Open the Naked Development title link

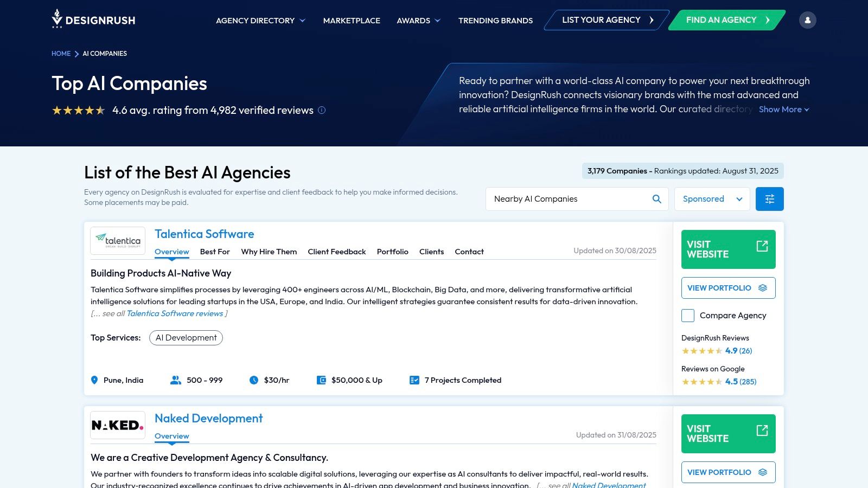(209, 419)
